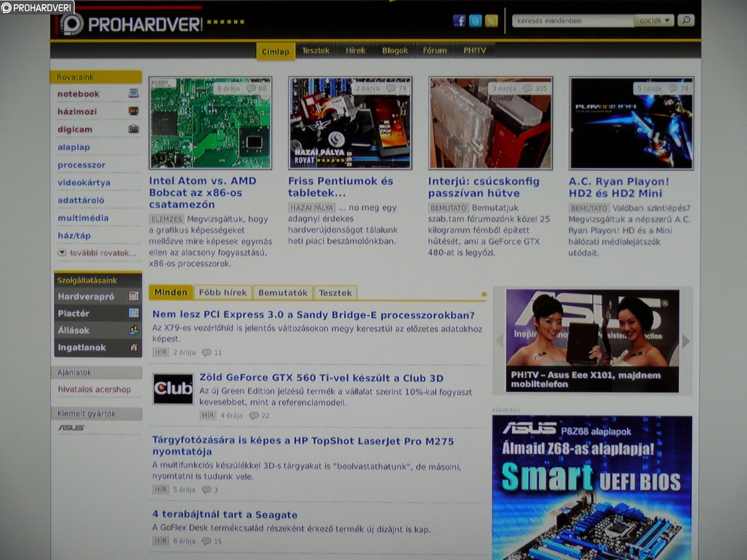Switch to the Tesztek news filter tab
The width and height of the screenshot is (747, 560).
tap(335, 293)
